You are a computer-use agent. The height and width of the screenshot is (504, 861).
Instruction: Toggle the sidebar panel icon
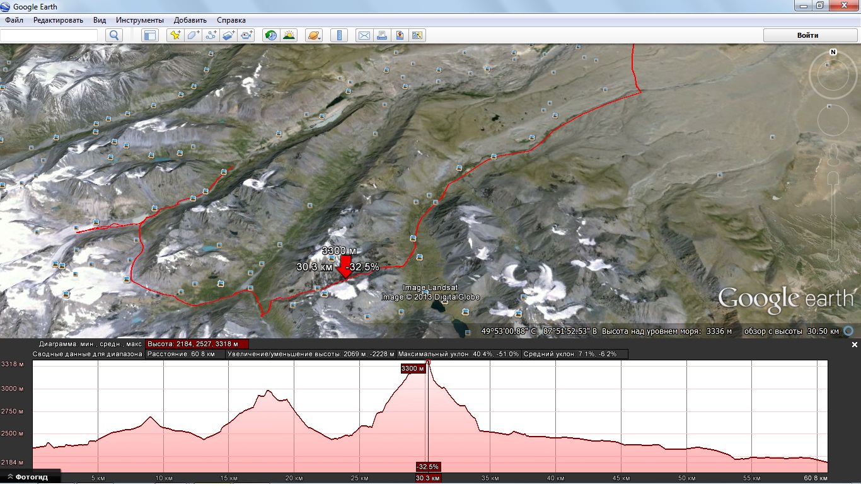(x=149, y=35)
